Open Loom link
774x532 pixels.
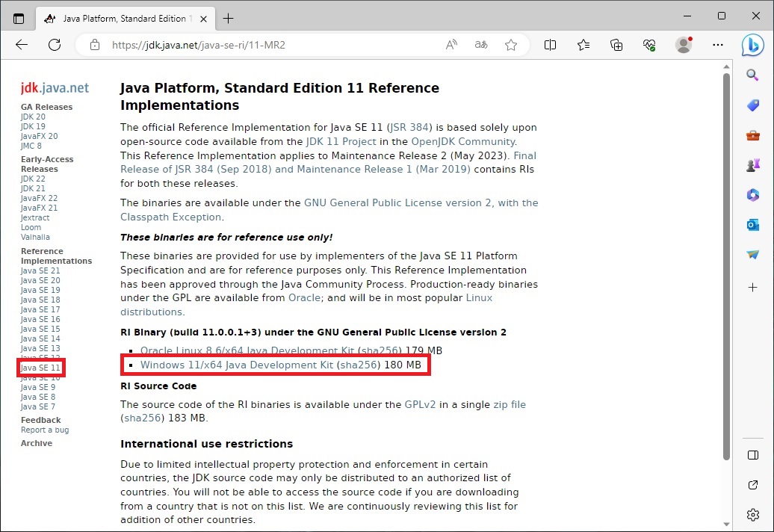(x=31, y=227)
